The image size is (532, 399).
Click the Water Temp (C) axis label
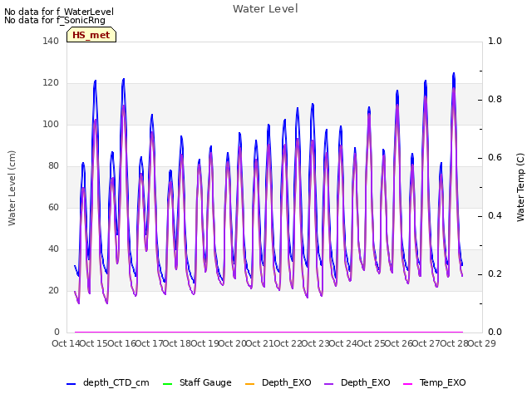pos(520,187)
